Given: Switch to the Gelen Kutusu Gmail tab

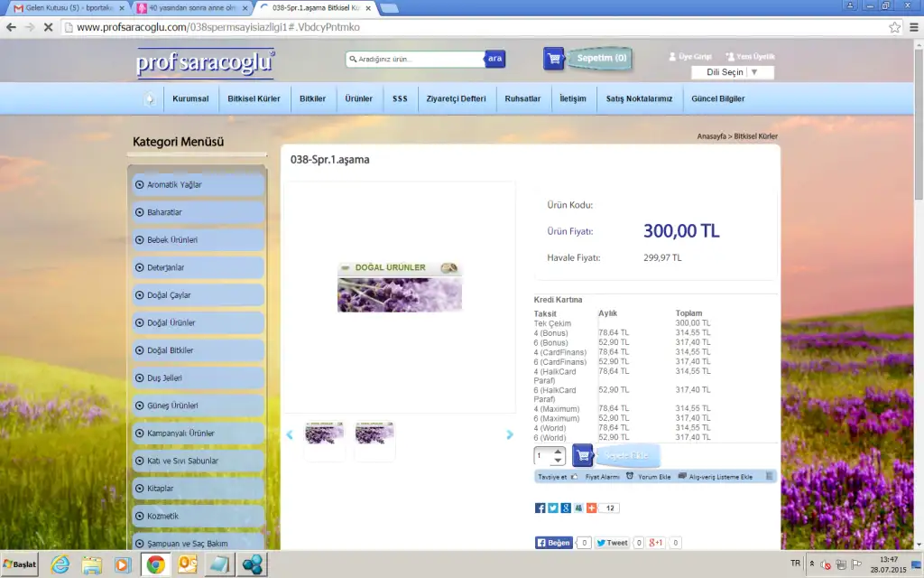Looking at the screenshot, I should click(x=61, y=7).
